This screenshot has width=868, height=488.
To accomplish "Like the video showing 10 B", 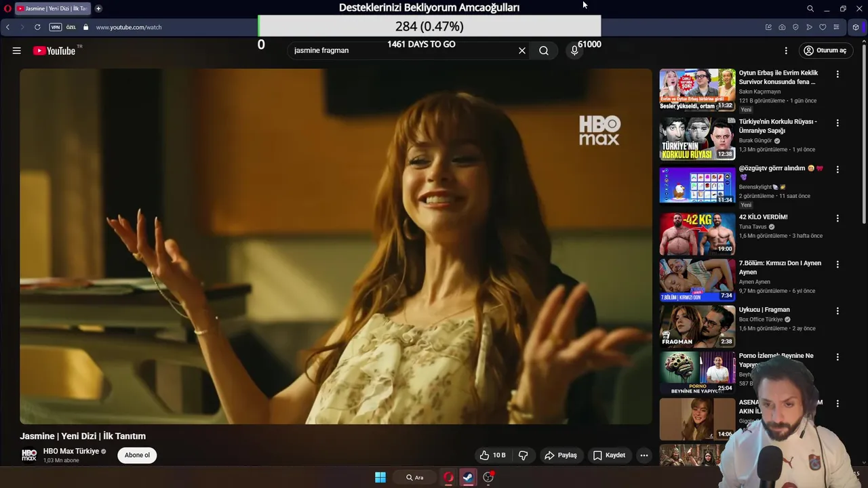I will click(x=493, y=455).
